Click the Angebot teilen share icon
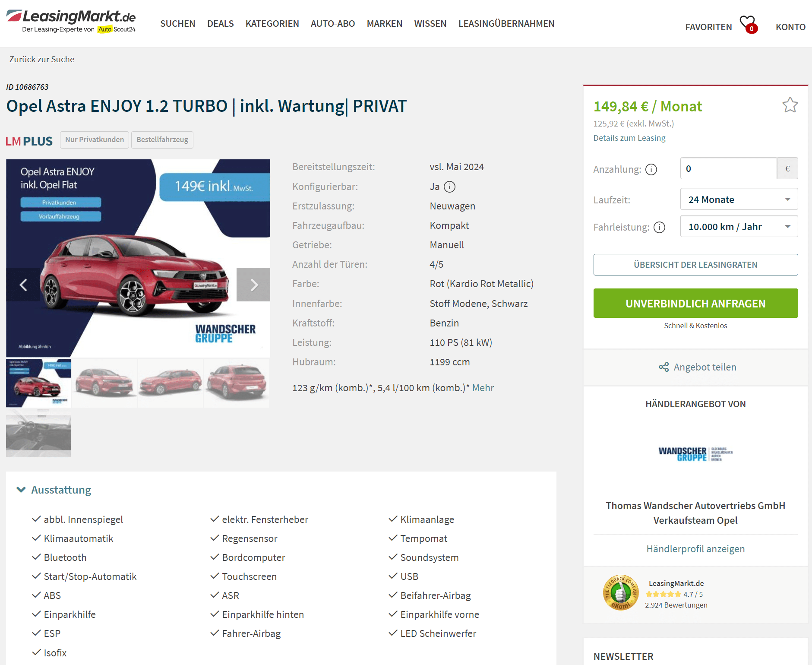The width and height of the screenshot is (812, 665). pyautogui.click(x=664, y=367)
